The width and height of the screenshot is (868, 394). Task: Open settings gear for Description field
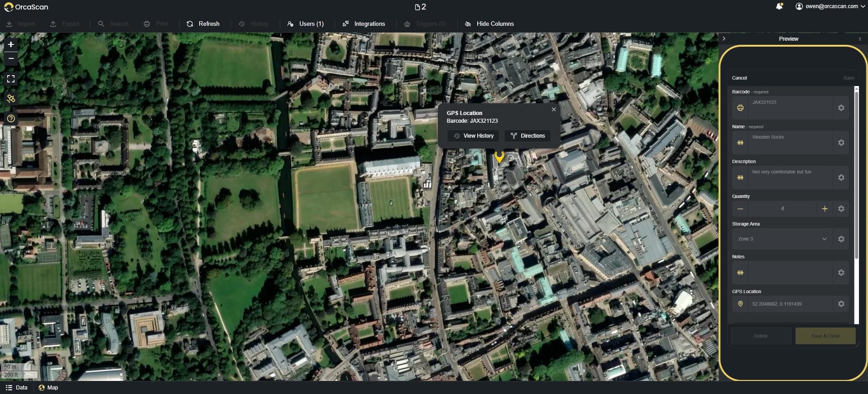coord(841,178)
